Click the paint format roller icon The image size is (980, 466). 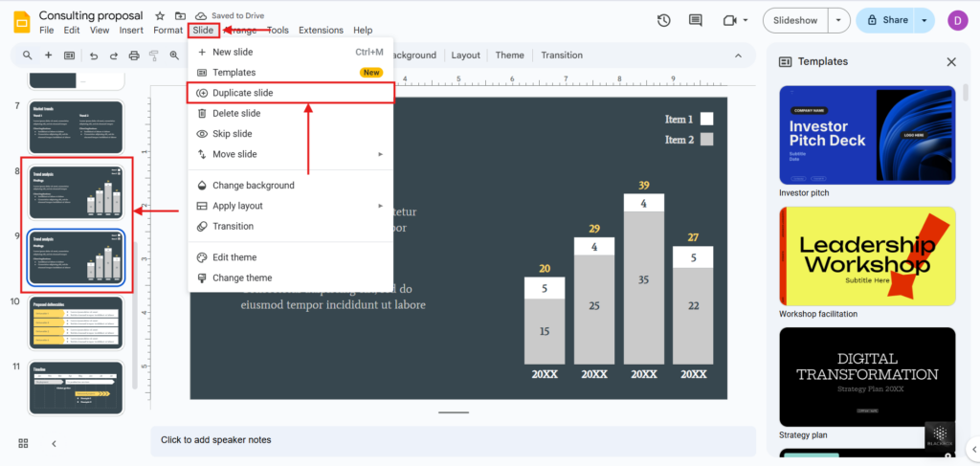point(154,55)
